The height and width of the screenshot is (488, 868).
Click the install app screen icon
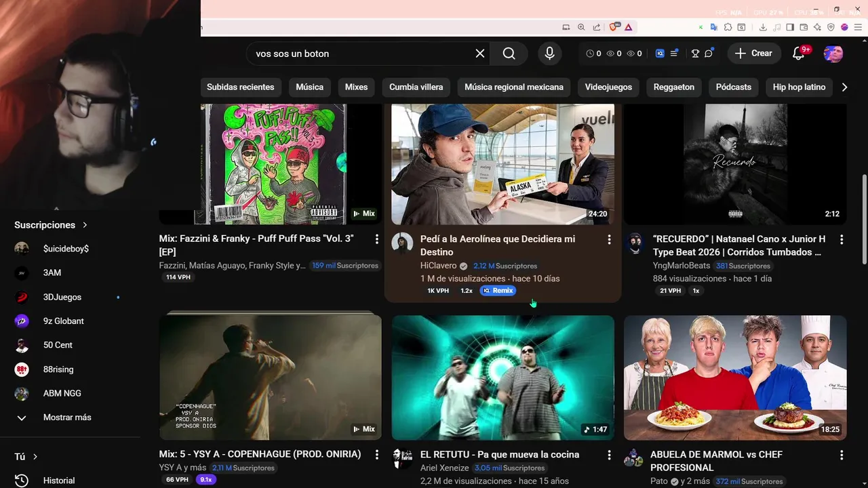tap(566, 27)
